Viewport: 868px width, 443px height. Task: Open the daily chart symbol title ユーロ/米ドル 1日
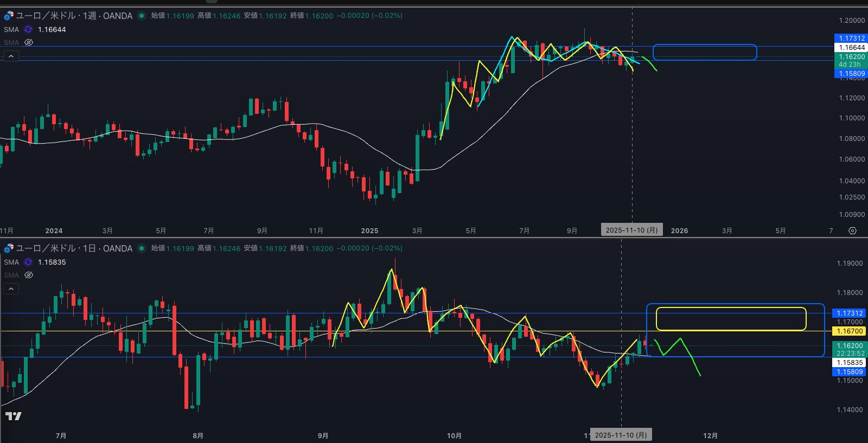click(74, 248)
